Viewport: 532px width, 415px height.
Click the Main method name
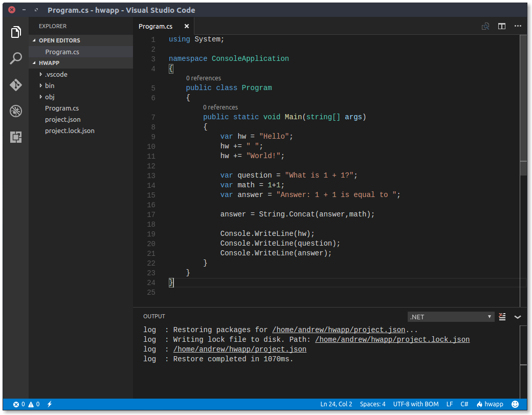point(293,117)
